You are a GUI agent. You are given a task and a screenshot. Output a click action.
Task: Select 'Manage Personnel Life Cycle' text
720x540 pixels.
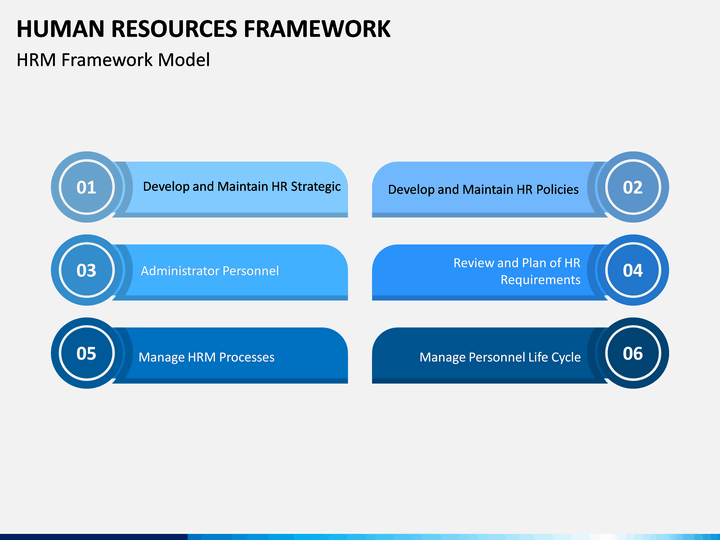tap(500, 357)
